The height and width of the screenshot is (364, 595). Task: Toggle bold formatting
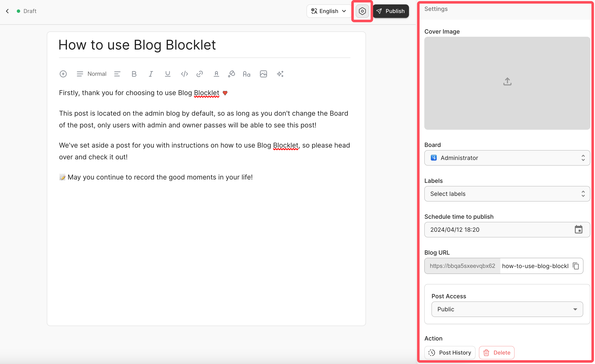point(134,74)
